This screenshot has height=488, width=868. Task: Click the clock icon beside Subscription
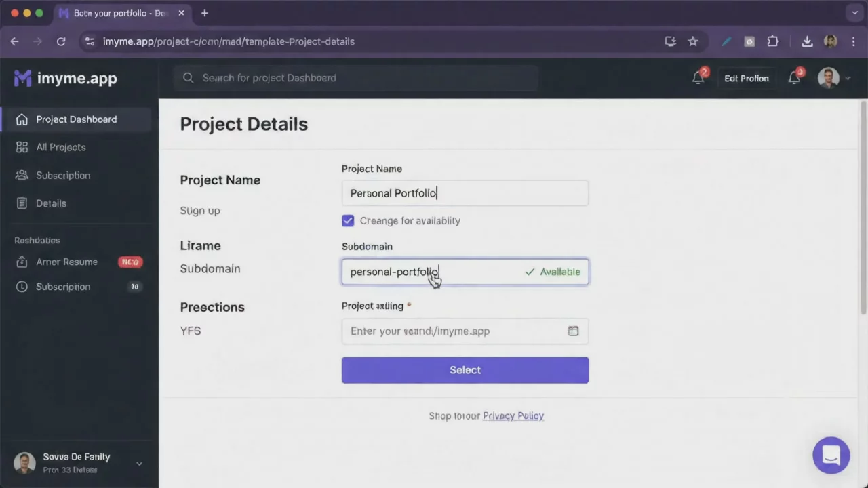22,287
